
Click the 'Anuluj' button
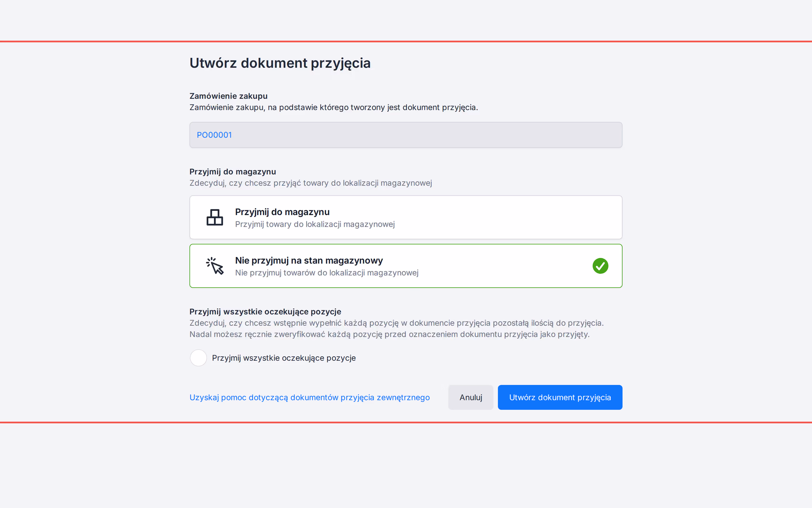(x=471, y=397)
